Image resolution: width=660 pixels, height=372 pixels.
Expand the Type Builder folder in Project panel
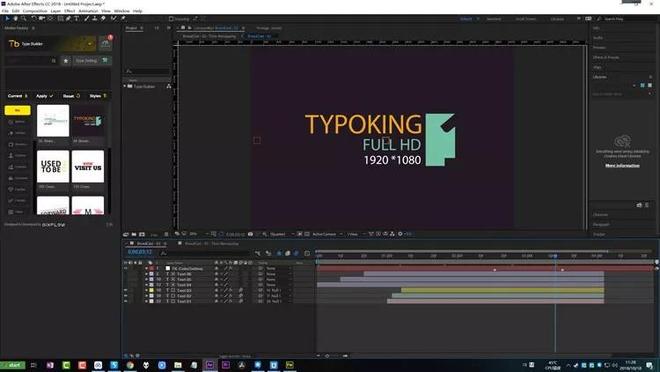(125, 86)
